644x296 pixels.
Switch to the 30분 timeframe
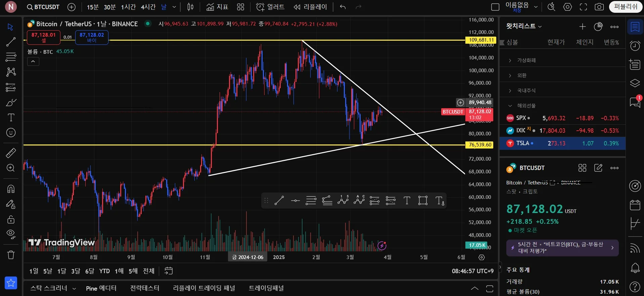pyautogui.click(x=110, y=7)
